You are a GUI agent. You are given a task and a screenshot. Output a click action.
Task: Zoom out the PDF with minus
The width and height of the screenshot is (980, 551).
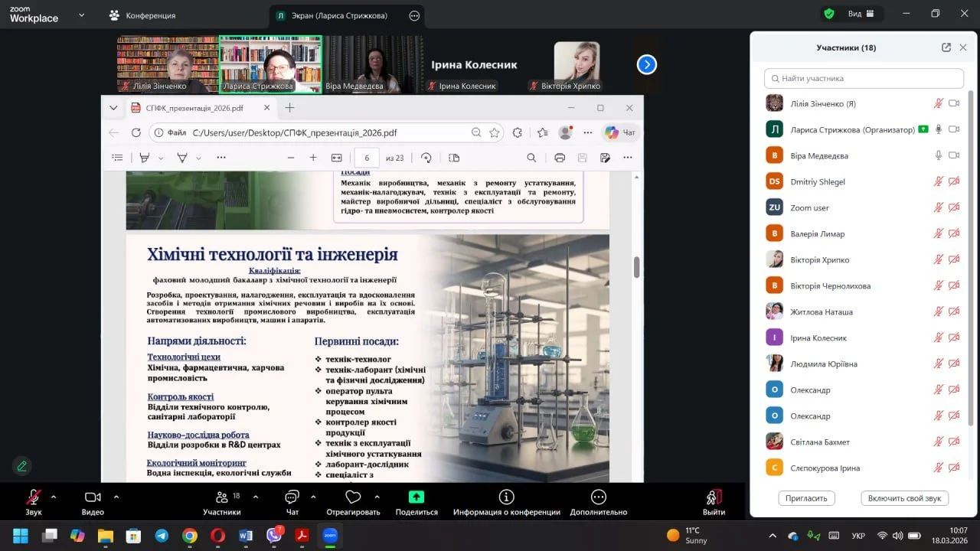point(291,158)
